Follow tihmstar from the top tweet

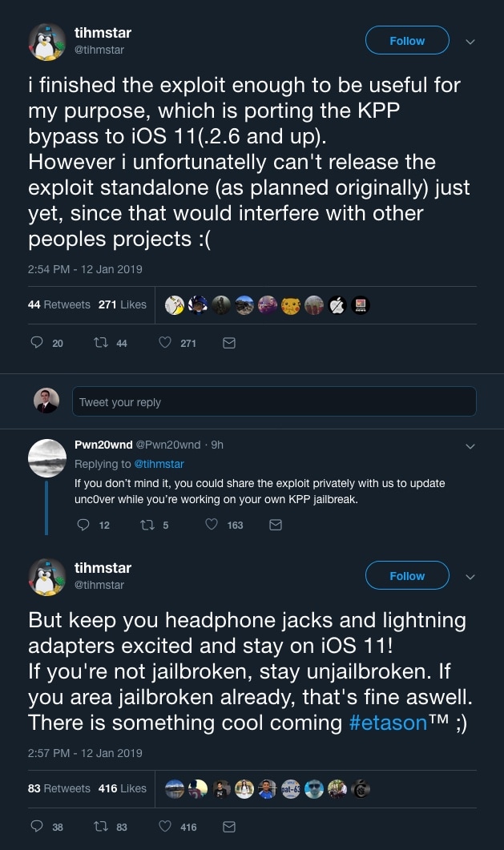(407, 41)
